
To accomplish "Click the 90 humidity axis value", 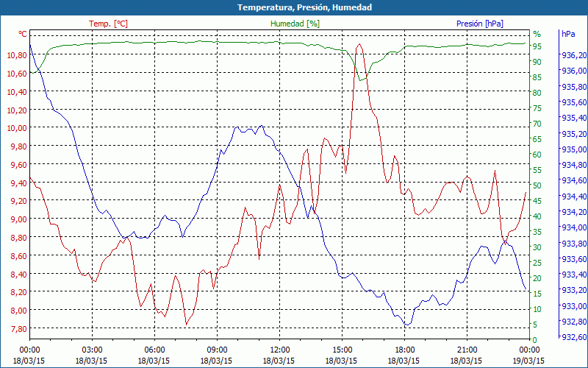I will point(537,62).
